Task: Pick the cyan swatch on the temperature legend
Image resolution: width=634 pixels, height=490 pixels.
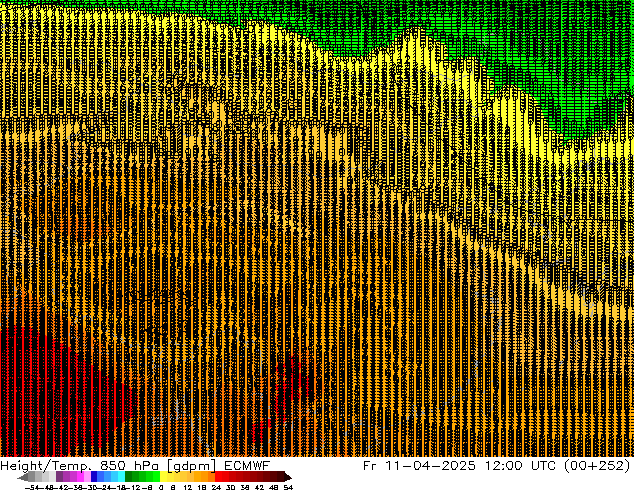Action: pos(121,476)
